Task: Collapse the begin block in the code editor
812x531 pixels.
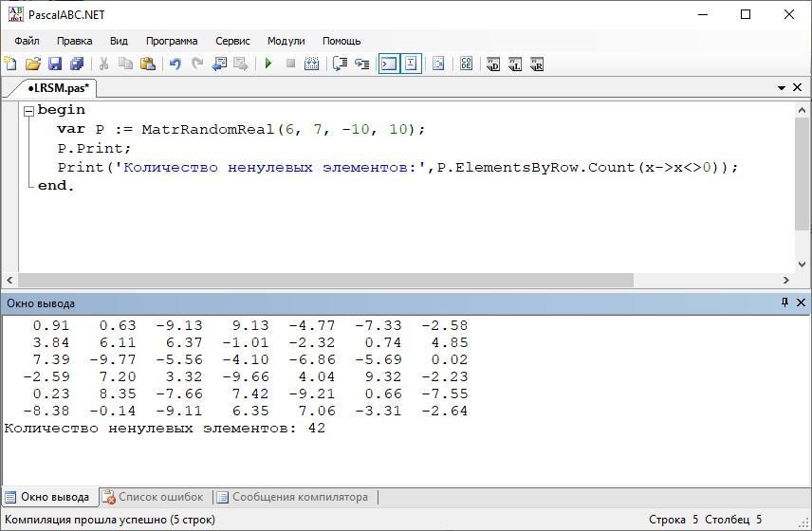Action: 28,111
